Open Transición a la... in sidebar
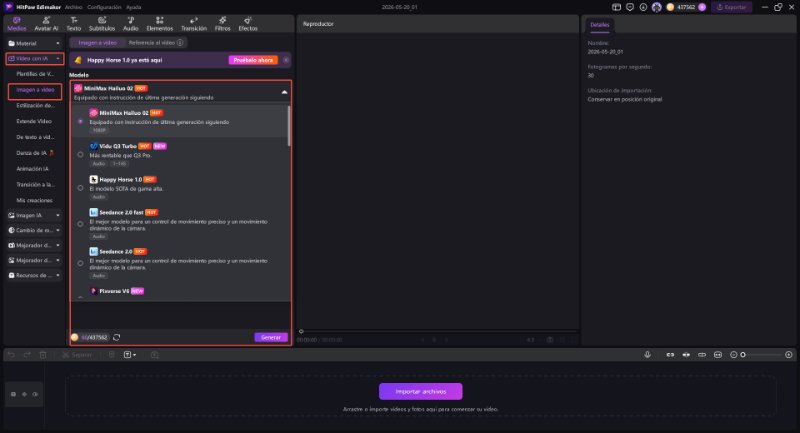The width and height of the screenshot is (800, 433). 35,185
